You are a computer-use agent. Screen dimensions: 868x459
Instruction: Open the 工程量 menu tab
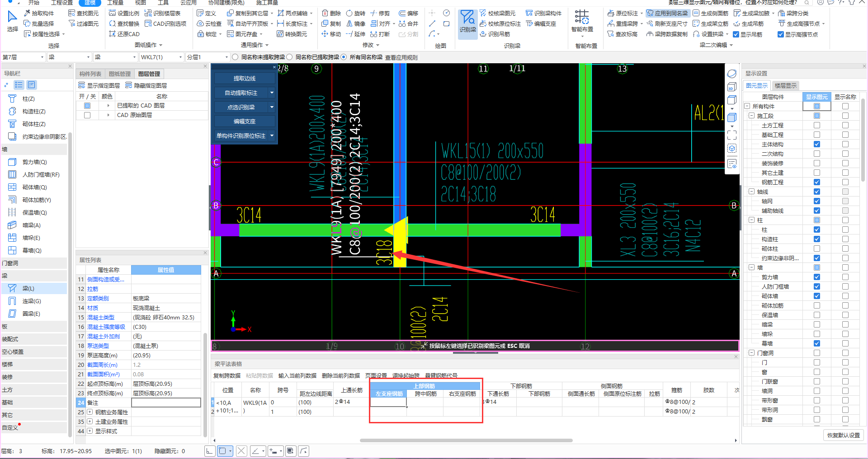pyautogui.click(x=115, y=3)
